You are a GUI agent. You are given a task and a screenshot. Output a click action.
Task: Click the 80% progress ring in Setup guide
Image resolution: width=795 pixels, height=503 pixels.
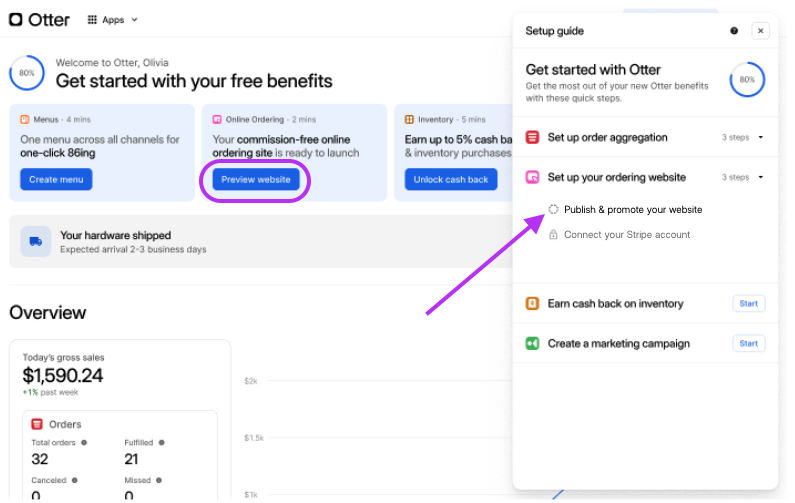coord(747,79)
